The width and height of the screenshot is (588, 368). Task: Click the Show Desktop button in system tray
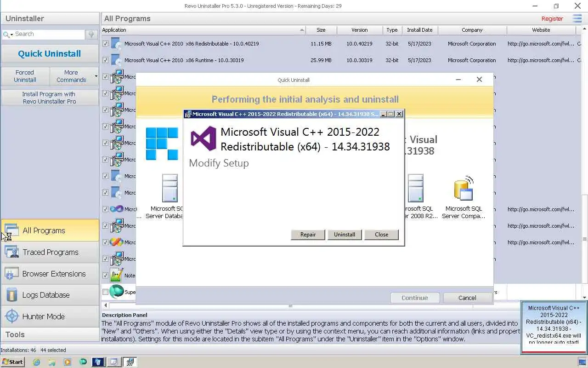click(582, 362)
